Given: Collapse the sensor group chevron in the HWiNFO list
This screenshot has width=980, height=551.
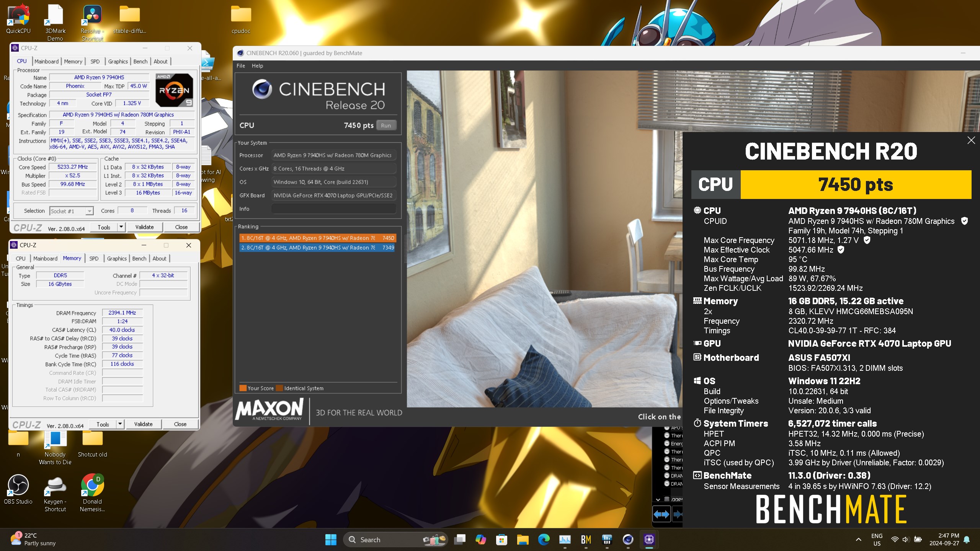Looking at the screenshot, I should click(658, 499).
